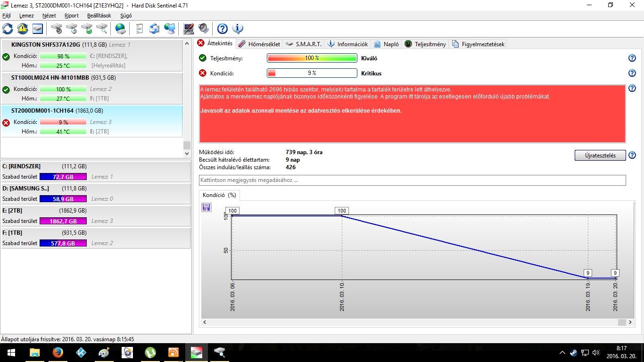Open the Lemez menu
Screen dimensions: 644x362
click(26, 16)
